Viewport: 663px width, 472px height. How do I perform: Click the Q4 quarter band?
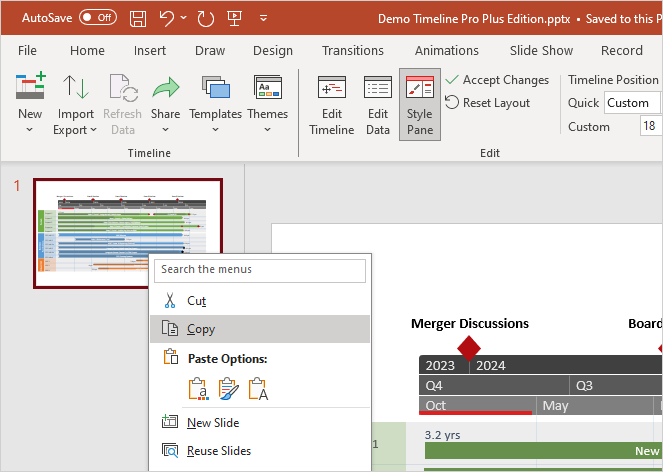(494, 385)
